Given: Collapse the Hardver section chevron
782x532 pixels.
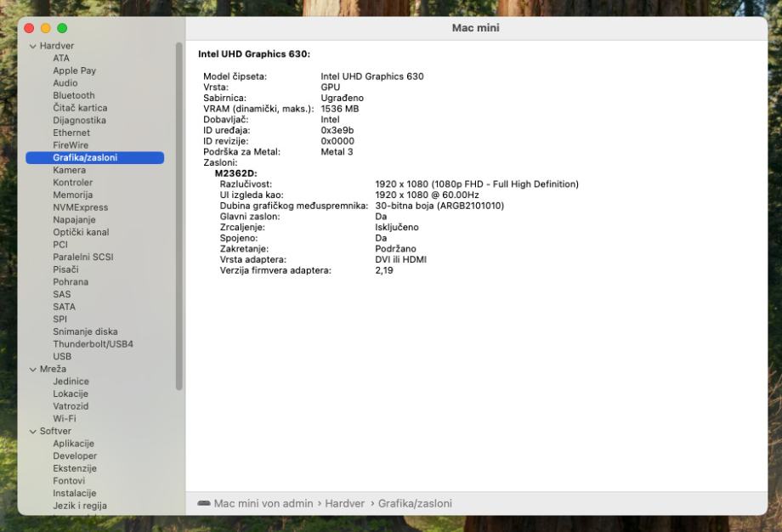Looking at the screenshot, I should coord(33,46).
